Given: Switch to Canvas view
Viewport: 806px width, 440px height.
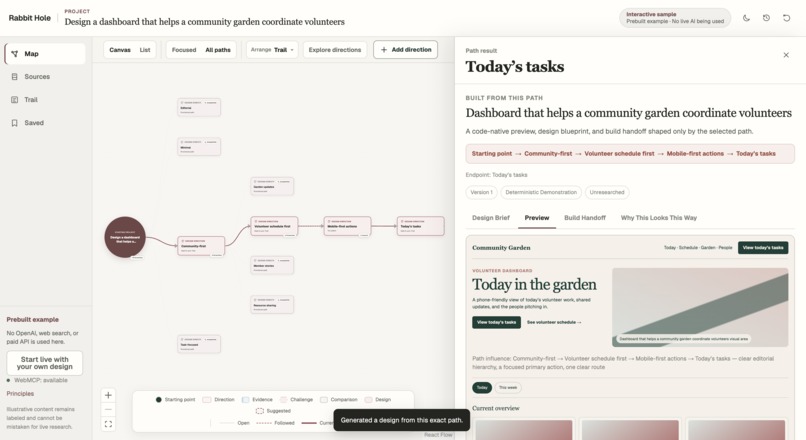Looking at the screenshot, I should tap(120, 50).
